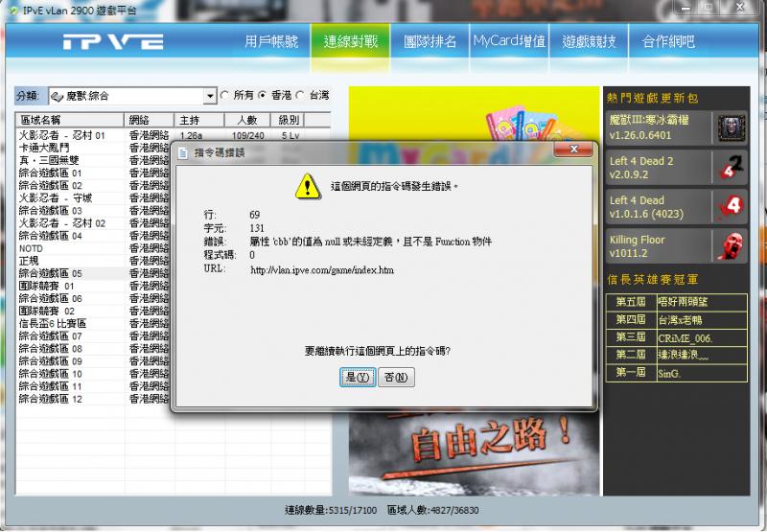Sort by the 人數 column header
Screen dimensions: 767x532
(x=247, y=120)
